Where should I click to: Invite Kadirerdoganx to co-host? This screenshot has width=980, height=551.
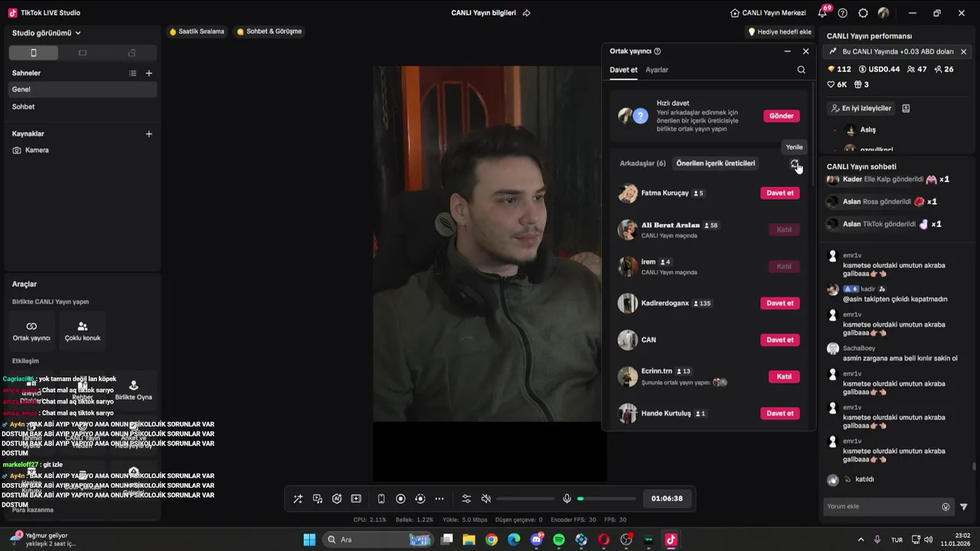pyautogui.click(x=780, y=303)
